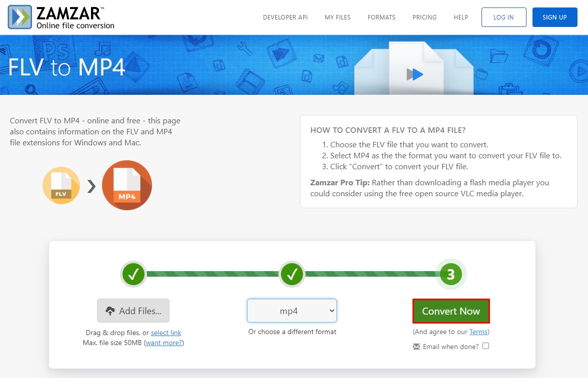The width and height of the screenshot is (588, 378).
Task: Click the ZAMZAR Online file conversion text
Action: [x=75, y=17]
